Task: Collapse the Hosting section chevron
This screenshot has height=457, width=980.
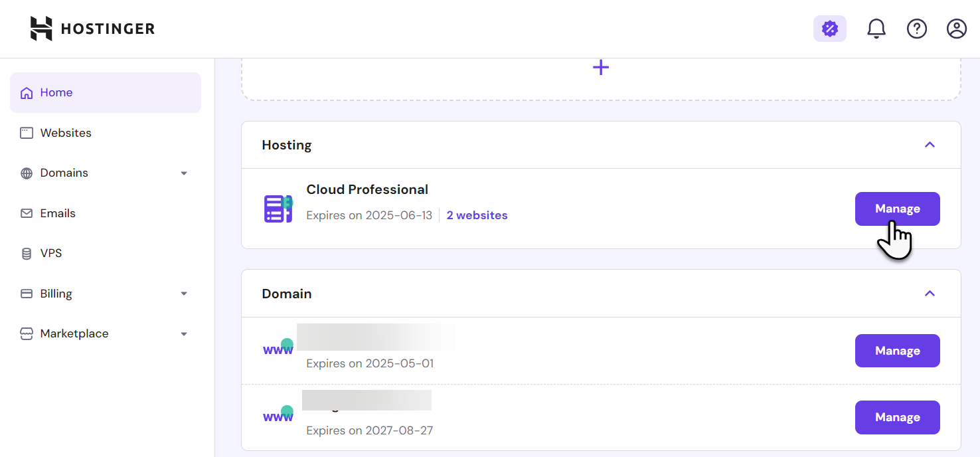Action: point(930,145)
